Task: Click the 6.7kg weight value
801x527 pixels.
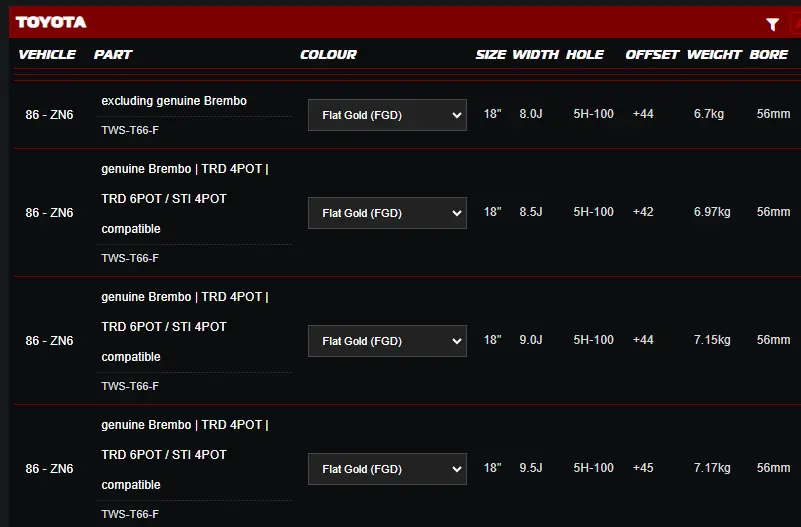Action: point(709,114)
